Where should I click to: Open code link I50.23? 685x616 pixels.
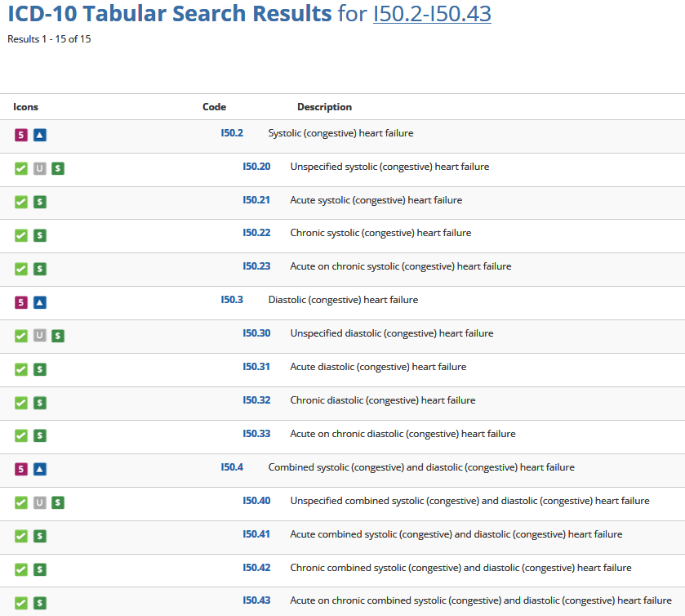[x=256, y=266]
